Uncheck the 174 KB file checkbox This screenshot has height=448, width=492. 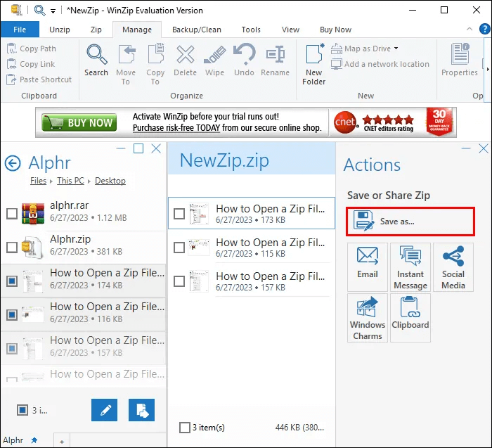(x=12, y=281)
